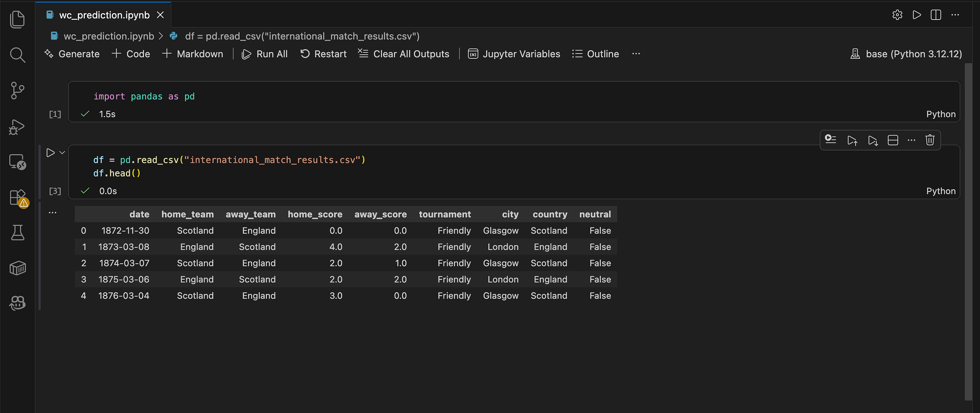Click home_score value 4.0 in row 1

click(x=336, y=247)
